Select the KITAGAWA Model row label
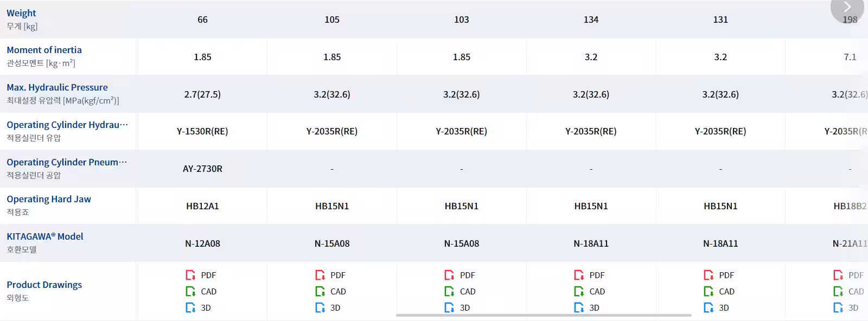 pos(45,236)
